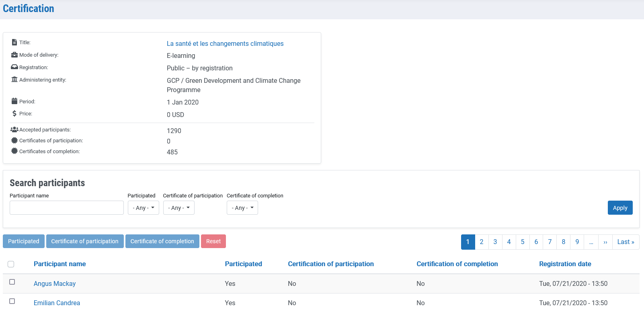Click the ellipsis pagination item

[x=591, y=242]
